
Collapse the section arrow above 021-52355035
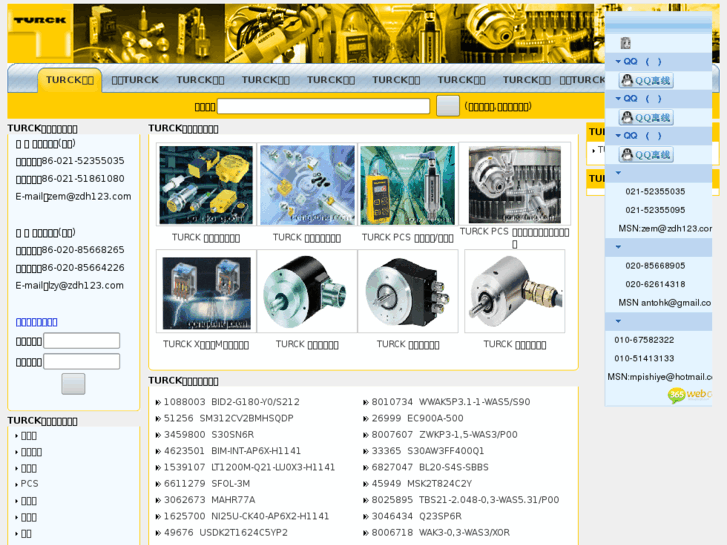pos(618,173)
